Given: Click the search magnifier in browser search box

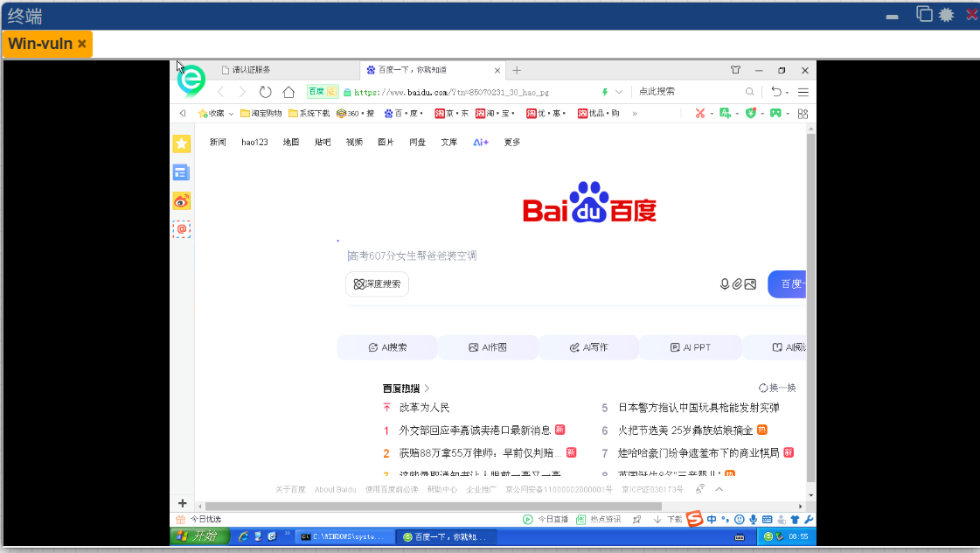Looking at the screenshot, I should (x=749, y=92).
